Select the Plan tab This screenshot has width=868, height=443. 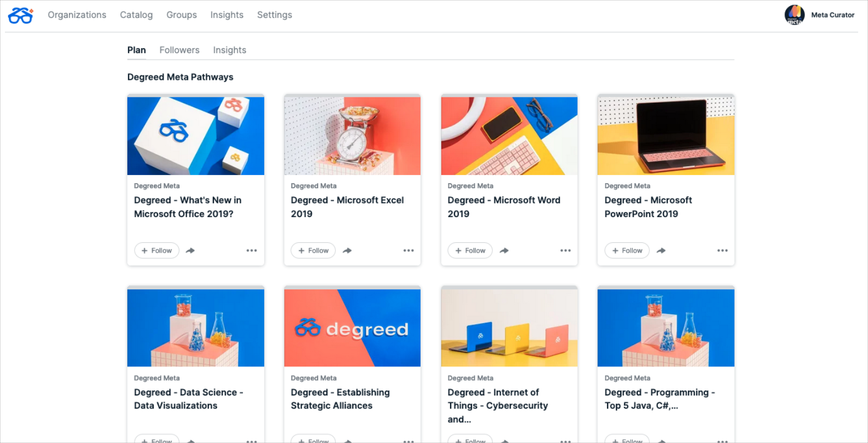[x=137, y=50]
